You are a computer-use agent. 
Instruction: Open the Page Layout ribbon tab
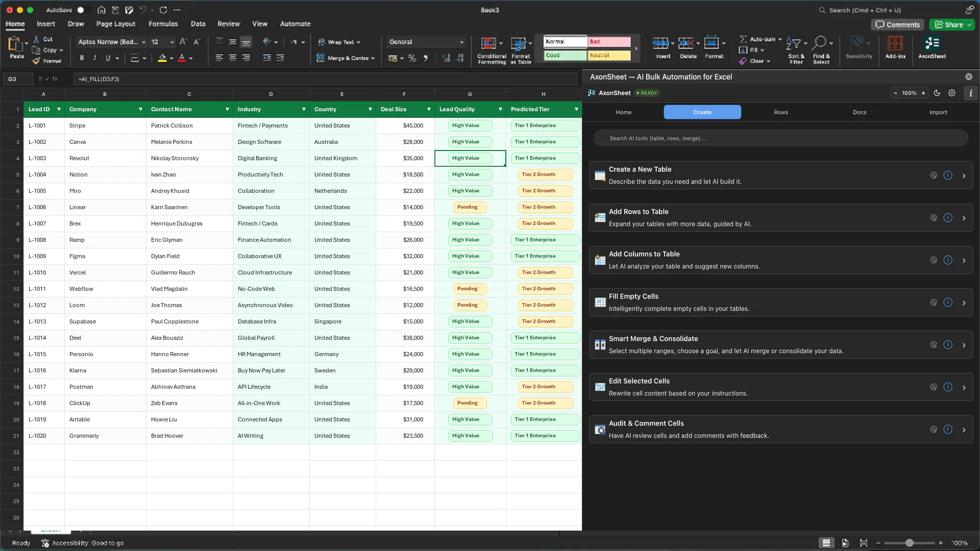coord(116,24)
